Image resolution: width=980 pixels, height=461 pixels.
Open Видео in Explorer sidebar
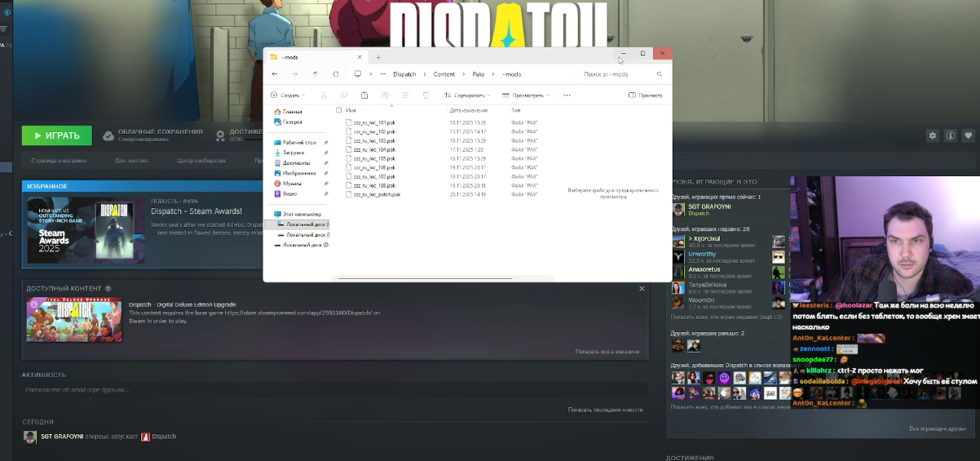pyautogui.click(x=285, y=193)
